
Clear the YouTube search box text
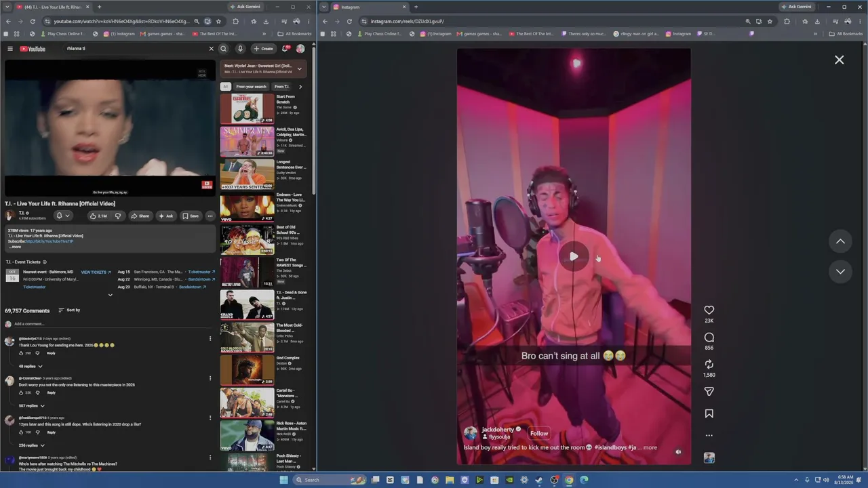coord(211,49)
